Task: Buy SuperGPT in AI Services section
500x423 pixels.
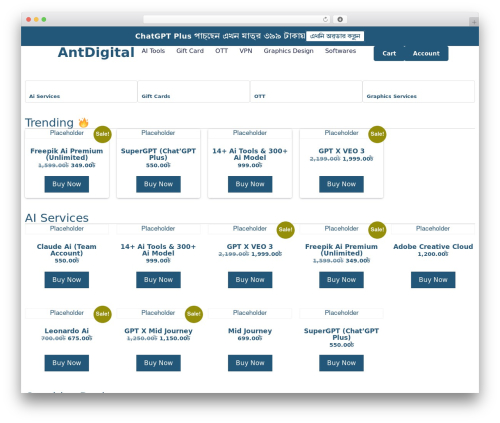Action: pyautogui.click(x=341, y=363)
